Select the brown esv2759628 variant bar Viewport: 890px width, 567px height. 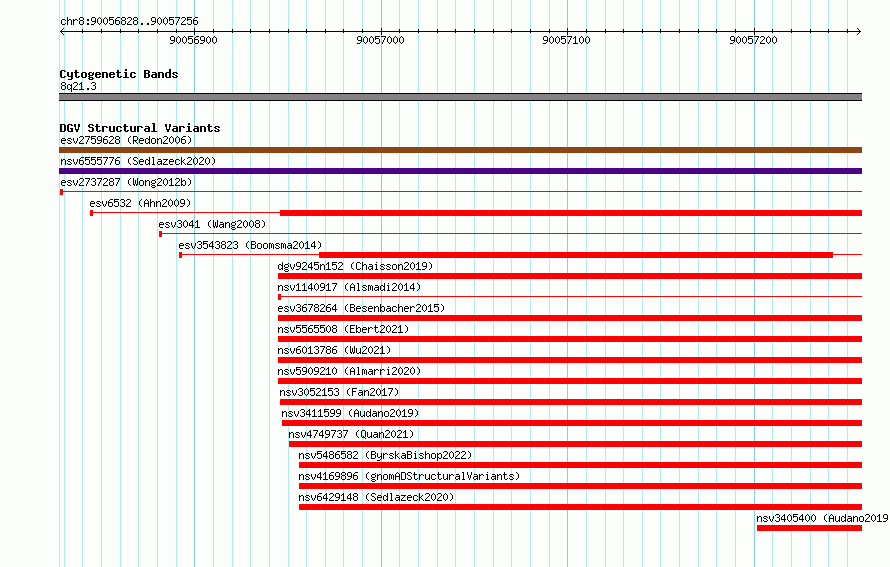460,150
